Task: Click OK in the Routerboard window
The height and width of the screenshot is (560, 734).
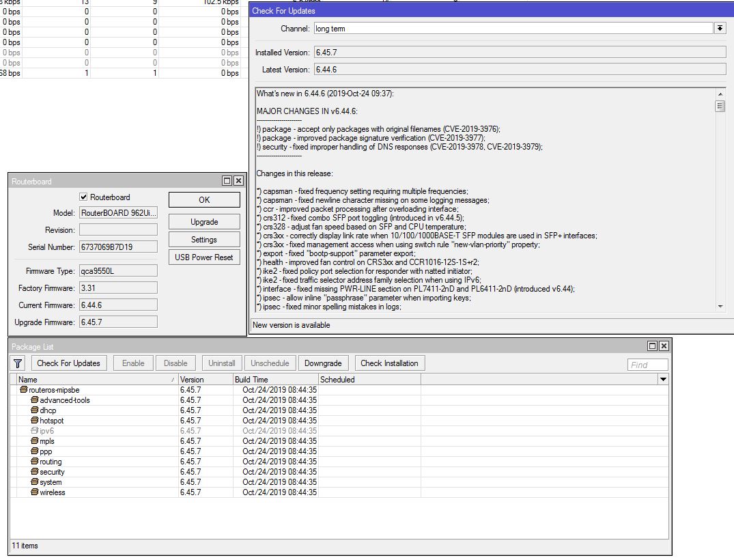Action: [204, 200]
